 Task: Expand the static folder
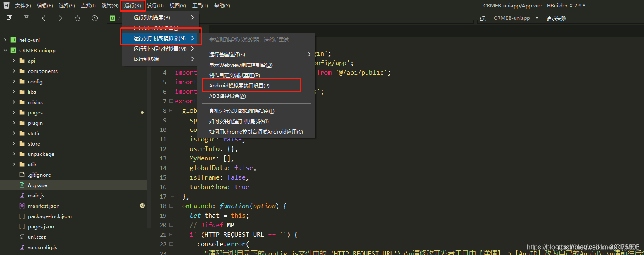pos(14,133)
